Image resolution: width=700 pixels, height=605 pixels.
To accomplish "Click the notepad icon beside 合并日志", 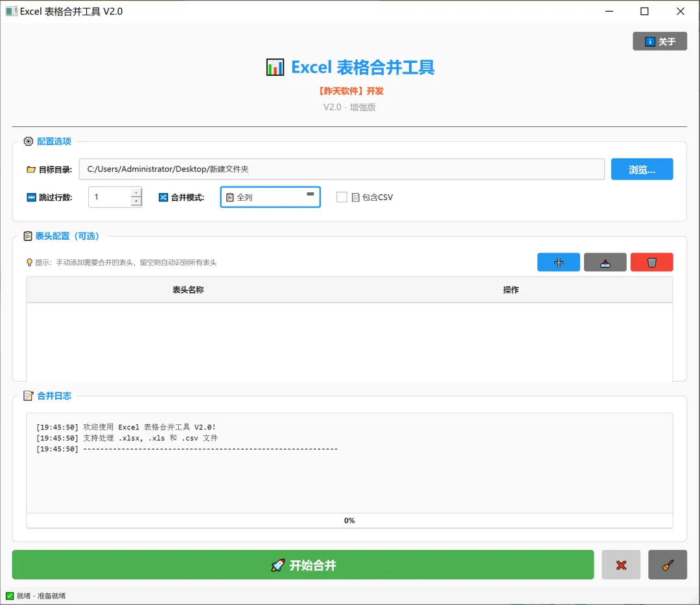I will tap(28, 396).
